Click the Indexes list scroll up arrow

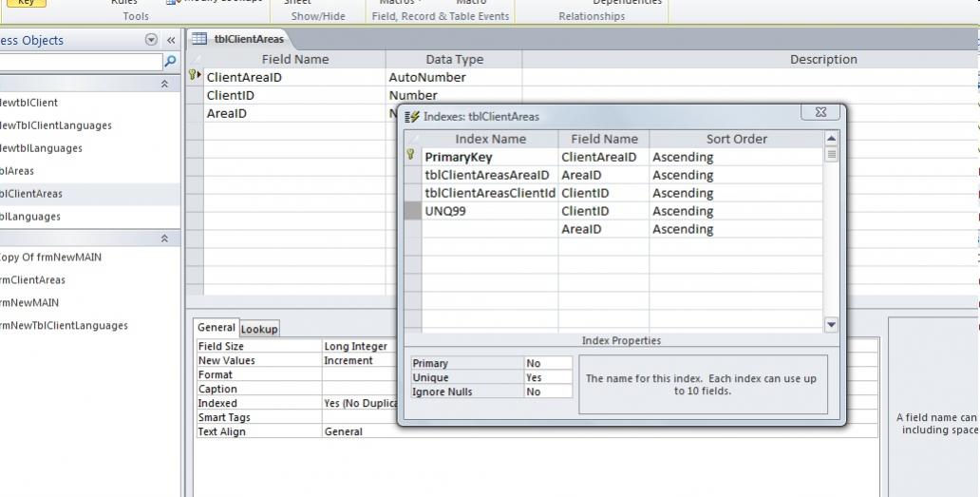(x=831, y=138)
